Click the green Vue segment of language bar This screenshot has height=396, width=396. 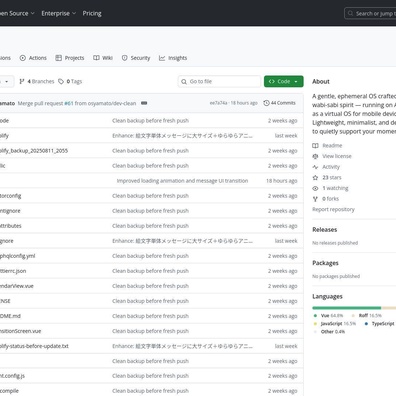point(347,308)
